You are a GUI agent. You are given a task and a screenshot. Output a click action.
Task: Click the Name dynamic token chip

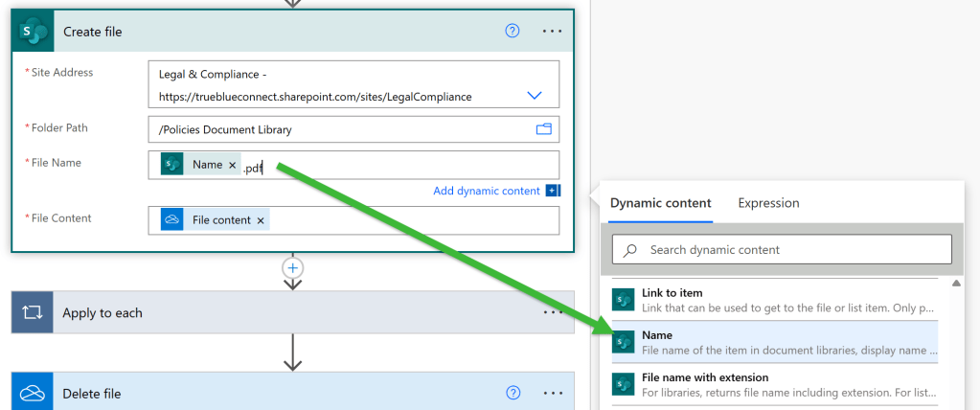point(200,165)
